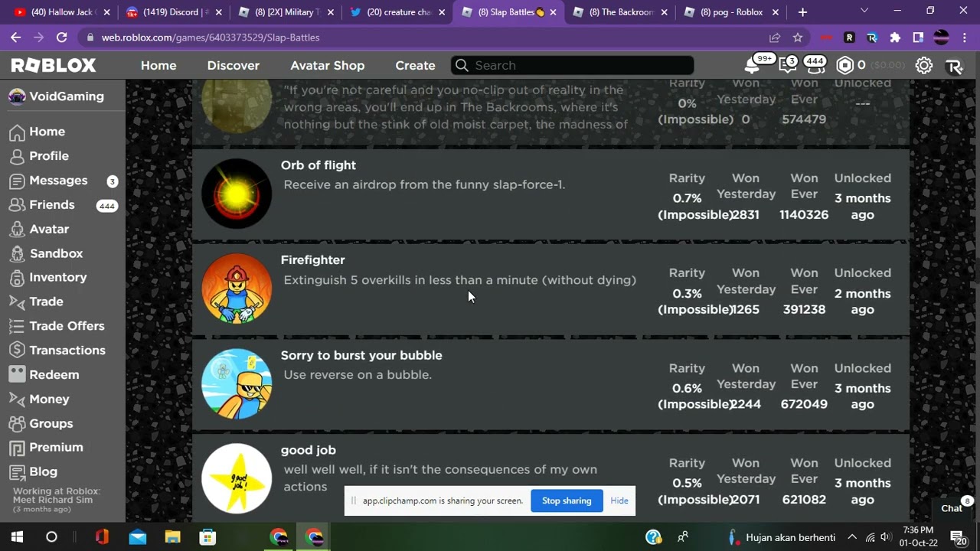Open Microsoft Store from taskbar

(207, 537)
